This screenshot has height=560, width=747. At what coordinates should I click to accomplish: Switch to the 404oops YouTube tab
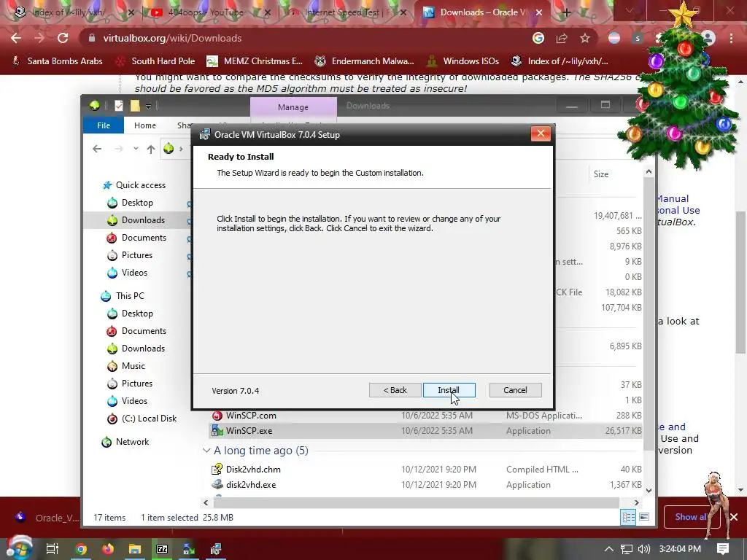(207, 12)
